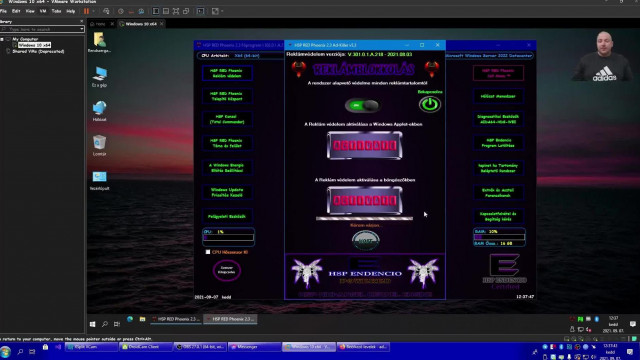Open the Recycle Bin desktop icon

(x=99, y=145)
